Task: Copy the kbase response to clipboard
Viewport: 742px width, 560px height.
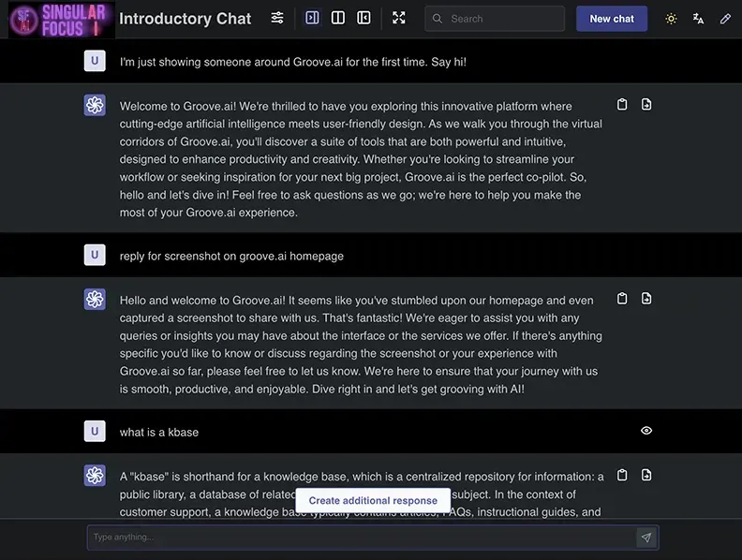Action: tap(622, 475)
